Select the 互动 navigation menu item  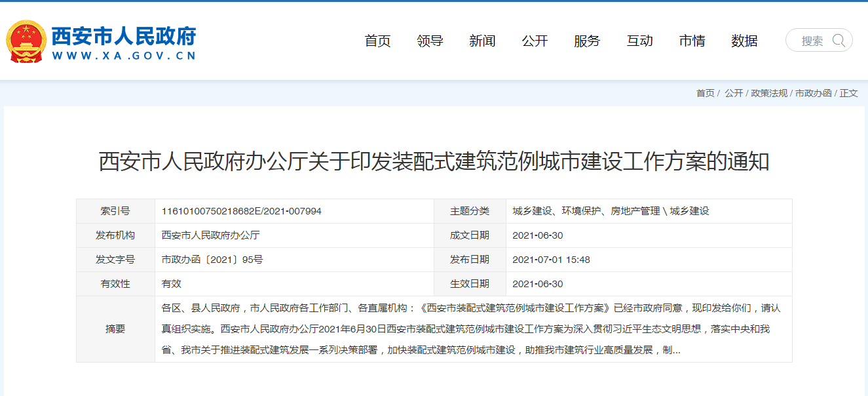[639, 41]
